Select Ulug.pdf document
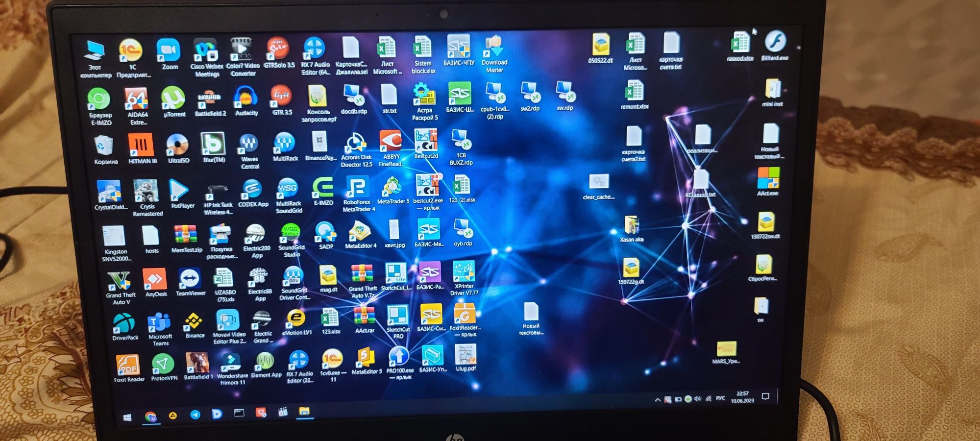 [x=465, y=358]
